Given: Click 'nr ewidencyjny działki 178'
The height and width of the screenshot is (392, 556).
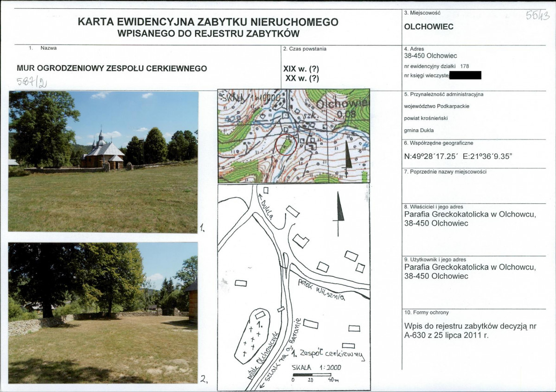Looking at the screenshot, I should point(436,66).
